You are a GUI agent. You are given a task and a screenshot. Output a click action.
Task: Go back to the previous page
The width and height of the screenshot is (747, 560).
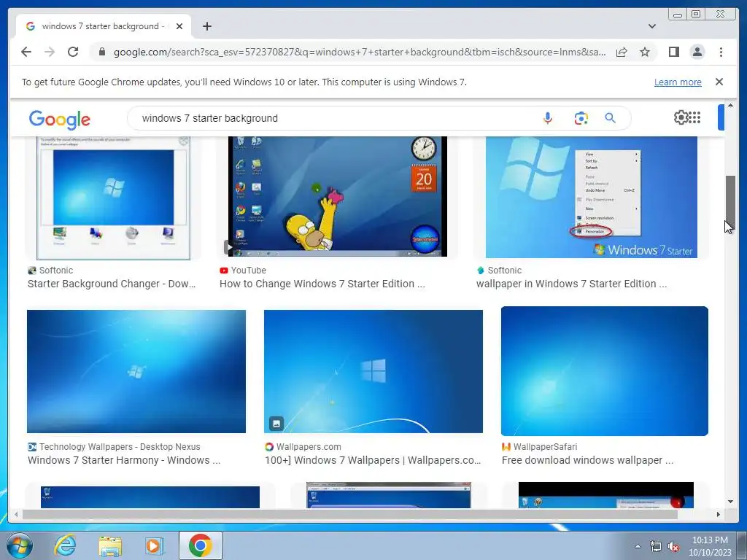click(26, 52)
